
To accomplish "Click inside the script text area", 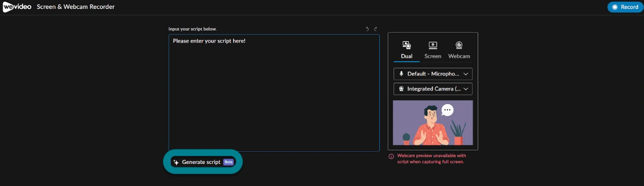I will pos(274,92).
